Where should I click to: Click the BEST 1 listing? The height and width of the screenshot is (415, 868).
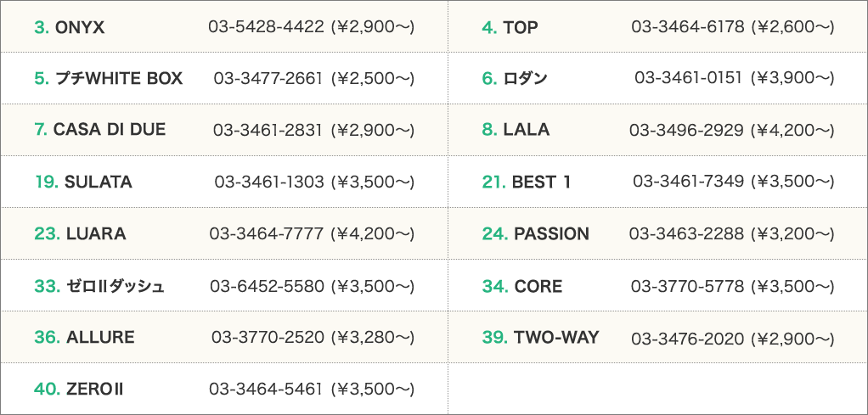click(x=541, y=182)
